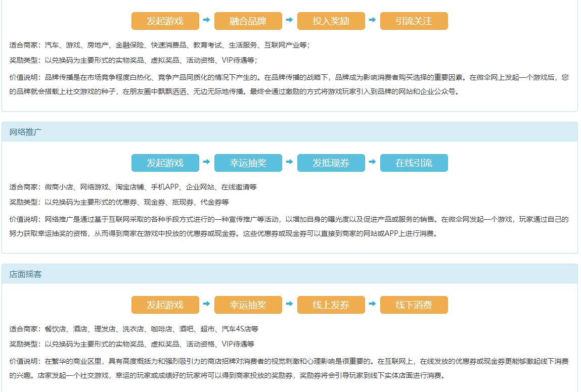Click the blue 幸运抽奖 button
Viewport: 581px width, 392px height.
tap(248, 163)
